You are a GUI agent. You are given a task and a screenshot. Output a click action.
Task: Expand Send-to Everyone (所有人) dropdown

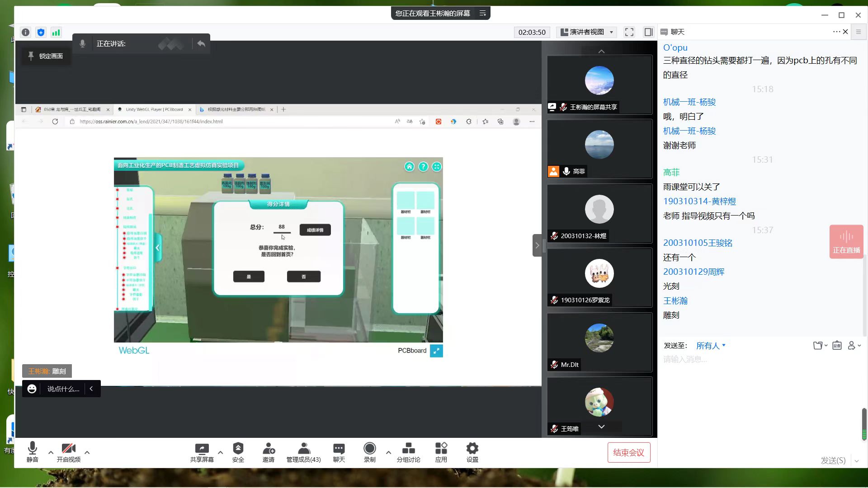(x=711, y=346)
